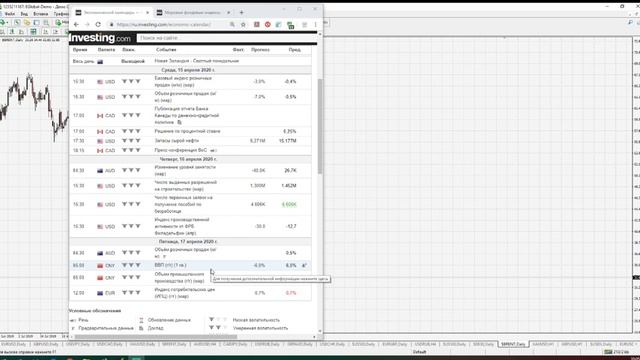Click the Время column header

coord(80,49)
